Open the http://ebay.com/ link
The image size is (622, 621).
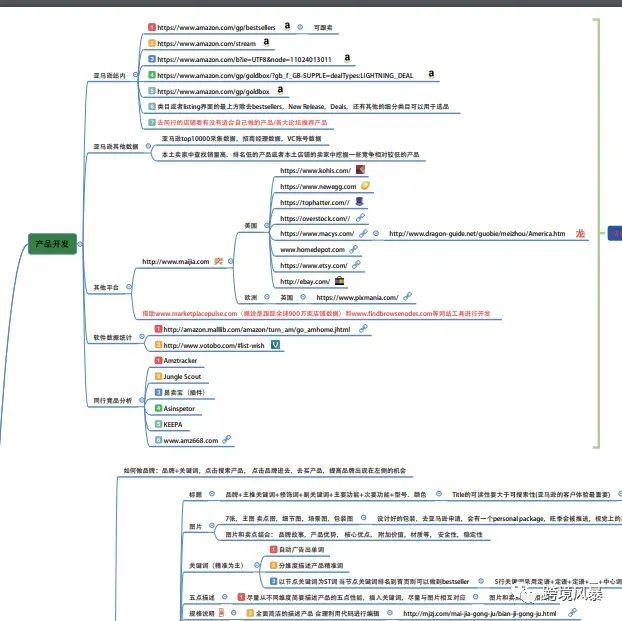(305, 281)
